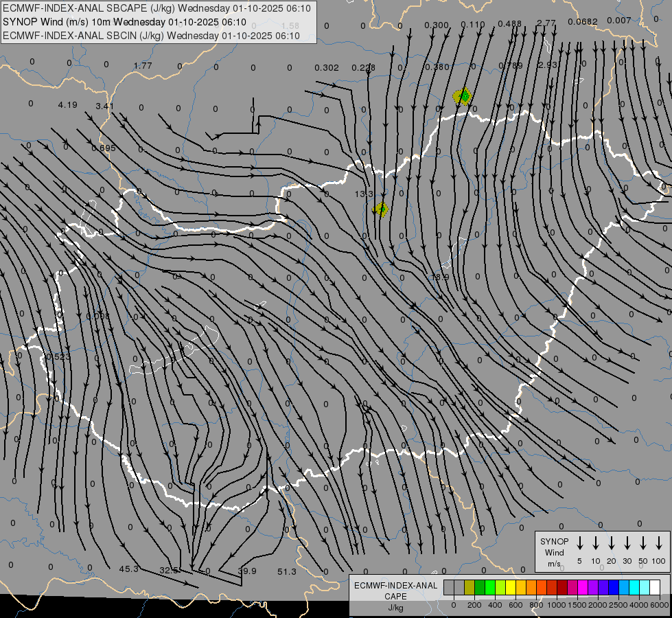Click the map value 0.488
This screenshot has height=618, width=672.
(x=509, y=23)
